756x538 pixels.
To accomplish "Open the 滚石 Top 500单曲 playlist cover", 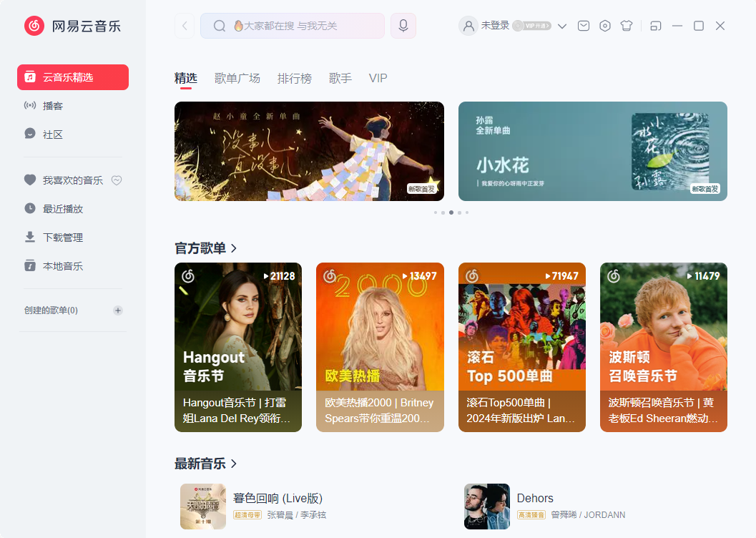I will (522, 326).
